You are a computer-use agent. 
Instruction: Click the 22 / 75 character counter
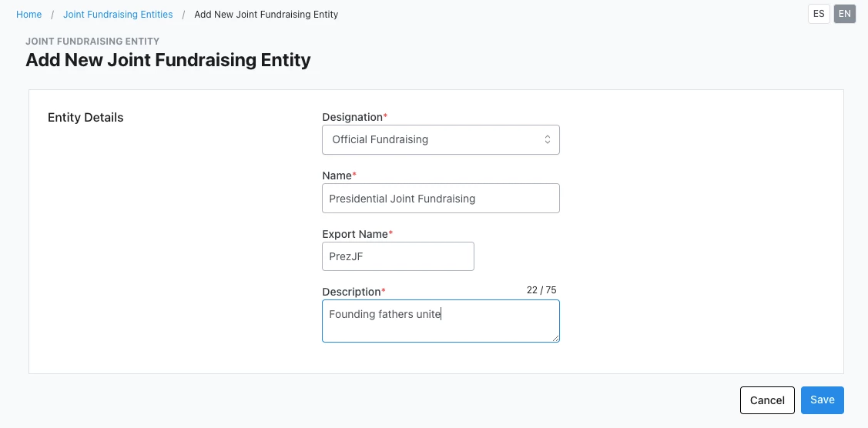coord(541,290)
